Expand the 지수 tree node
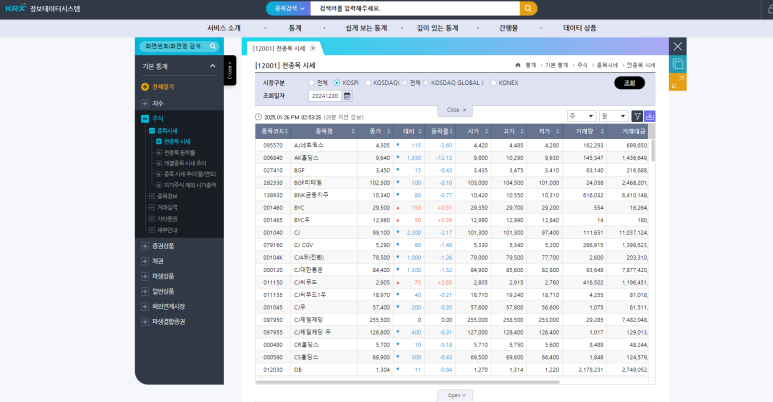773x402 pixels. [x=145, y=104]
